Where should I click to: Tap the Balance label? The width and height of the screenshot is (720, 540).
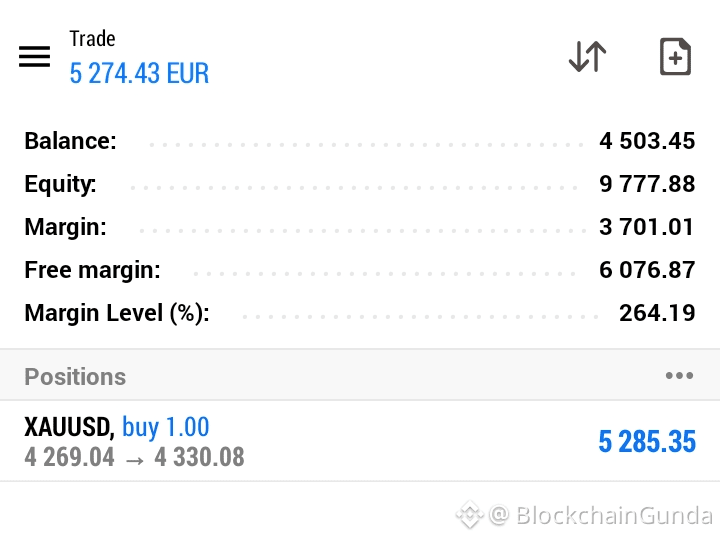(70, 141)
